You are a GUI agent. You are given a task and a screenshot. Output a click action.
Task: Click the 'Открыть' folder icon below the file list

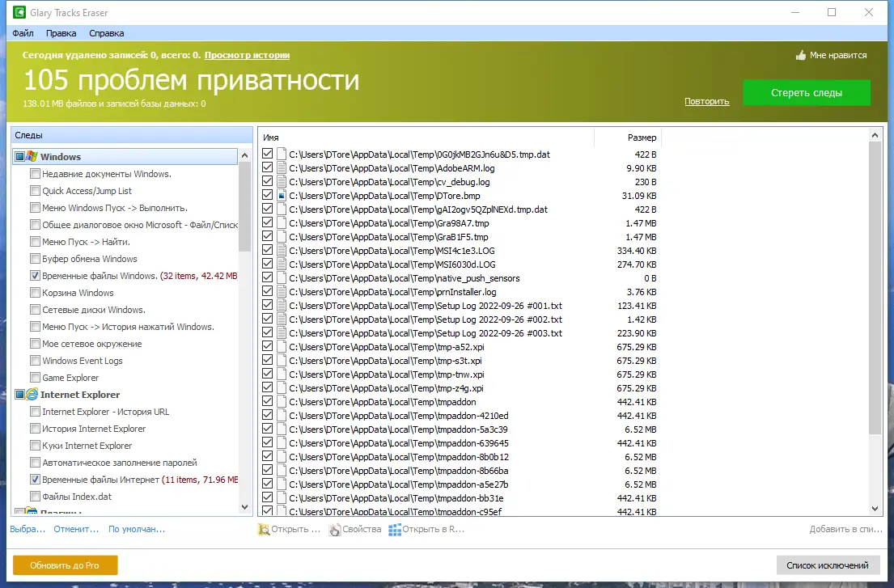pyautogui.click(x=264, y=529)
